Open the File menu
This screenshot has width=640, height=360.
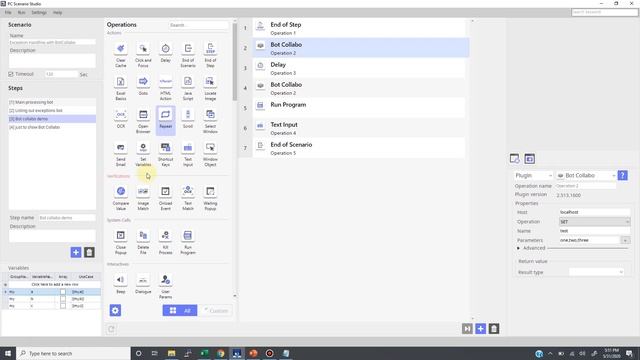point(8,13)
